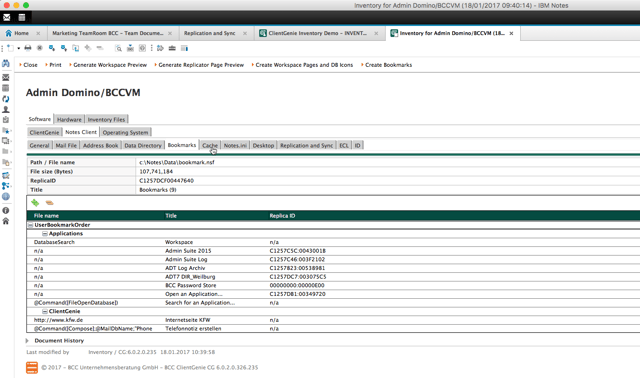Open the mail icon in left sidebar

pyautogui.click(x=6, y=77)
